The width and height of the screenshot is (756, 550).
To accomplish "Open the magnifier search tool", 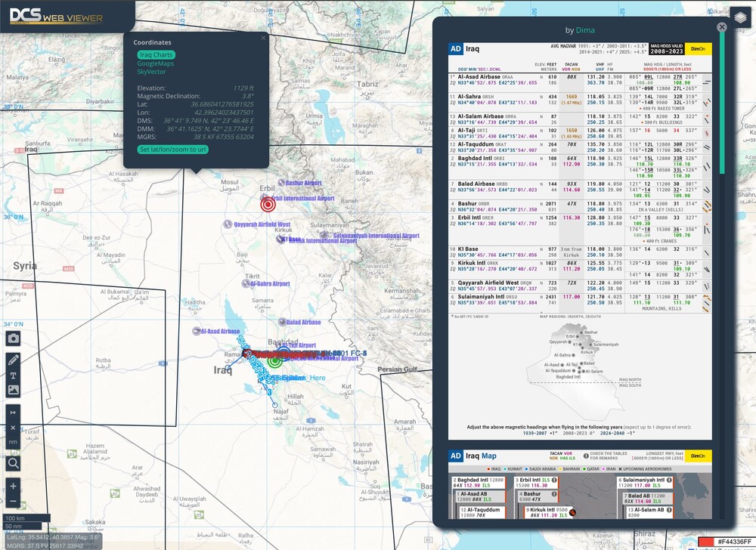I will coord(13,463).
